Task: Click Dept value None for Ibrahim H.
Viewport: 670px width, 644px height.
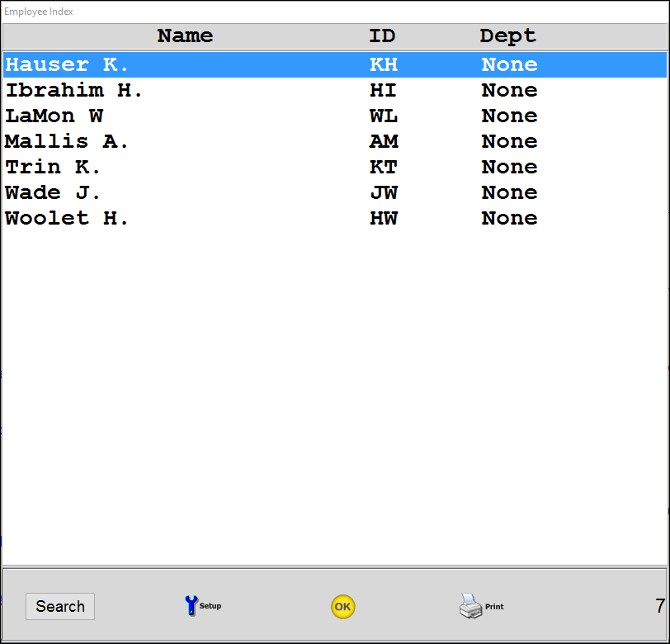Action: pos(509,90)
